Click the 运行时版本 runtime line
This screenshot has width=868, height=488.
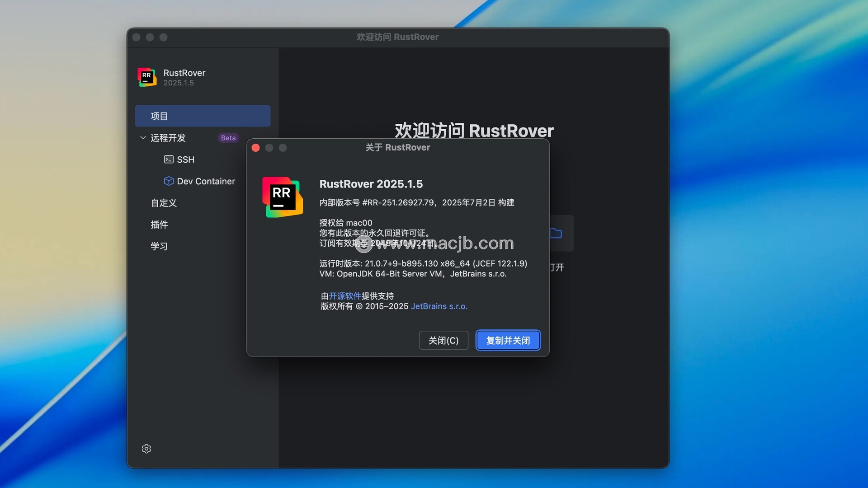423,263
